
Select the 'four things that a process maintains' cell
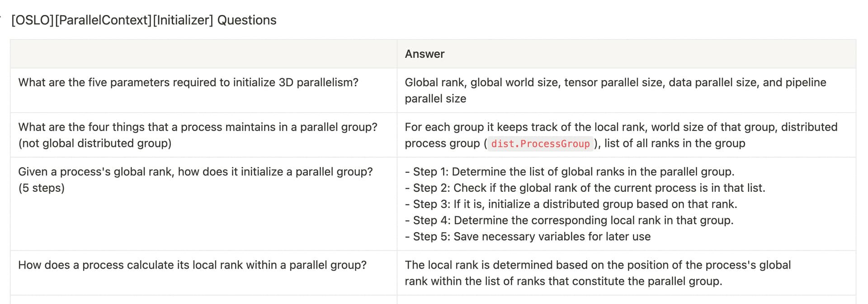click(203, 135)
